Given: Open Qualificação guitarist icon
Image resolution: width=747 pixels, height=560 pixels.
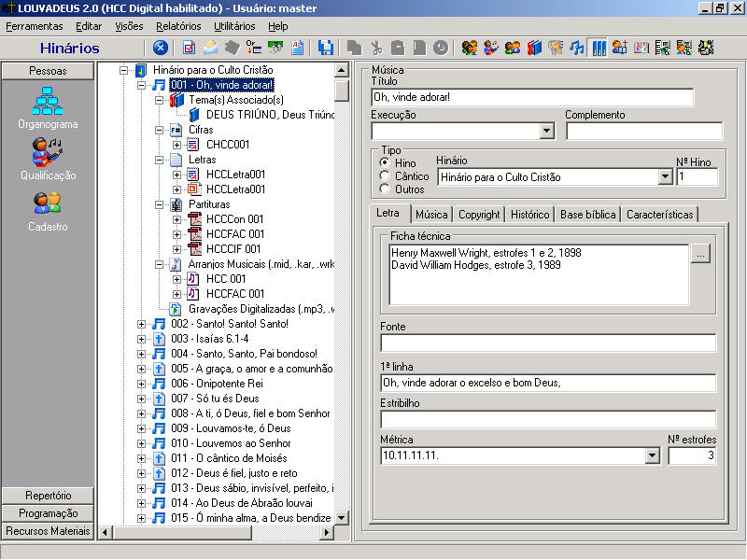Looking at the screenshot, I should pos(48,159).
